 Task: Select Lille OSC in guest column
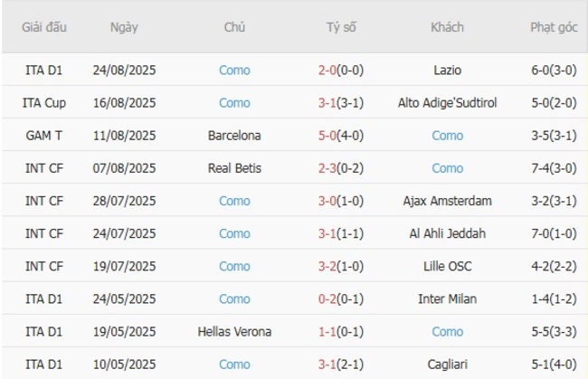447,266
